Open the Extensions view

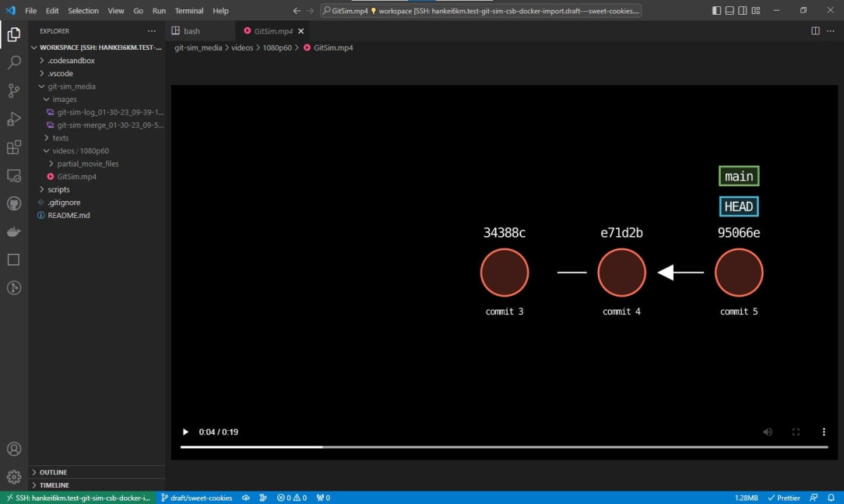tap(14, 147)
